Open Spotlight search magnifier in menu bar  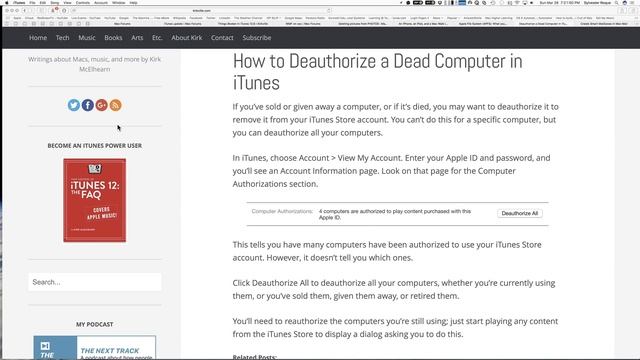[617, 3]
